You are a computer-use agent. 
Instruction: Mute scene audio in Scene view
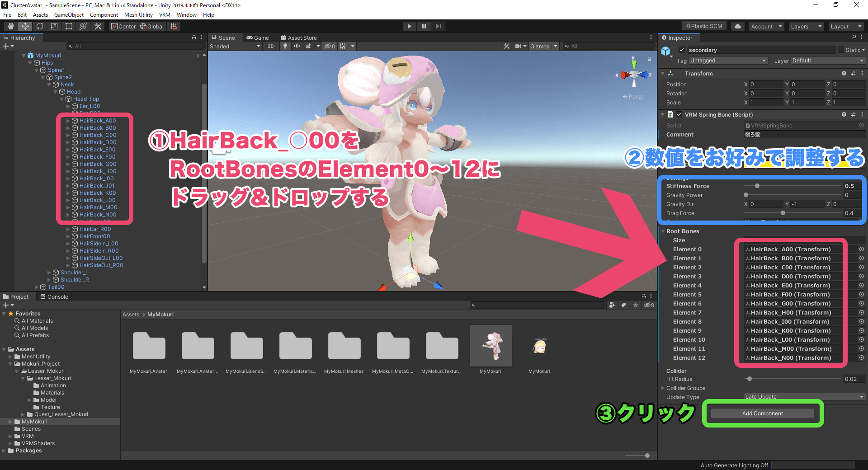(x=297, y=46)
